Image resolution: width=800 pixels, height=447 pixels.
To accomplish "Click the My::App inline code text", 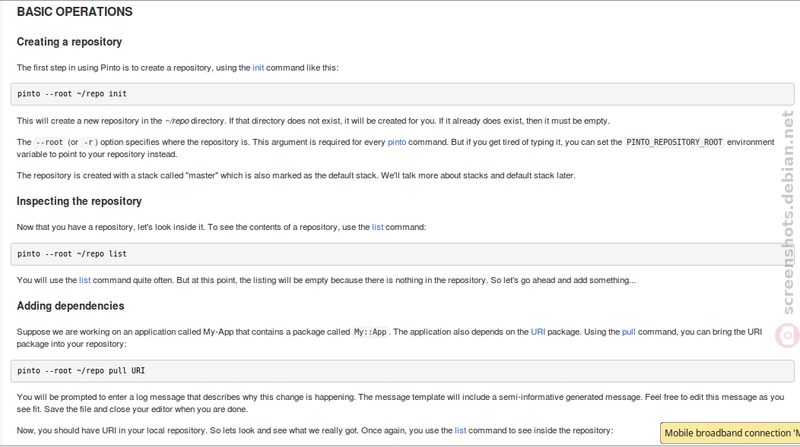I will click(x=370, y=332).
